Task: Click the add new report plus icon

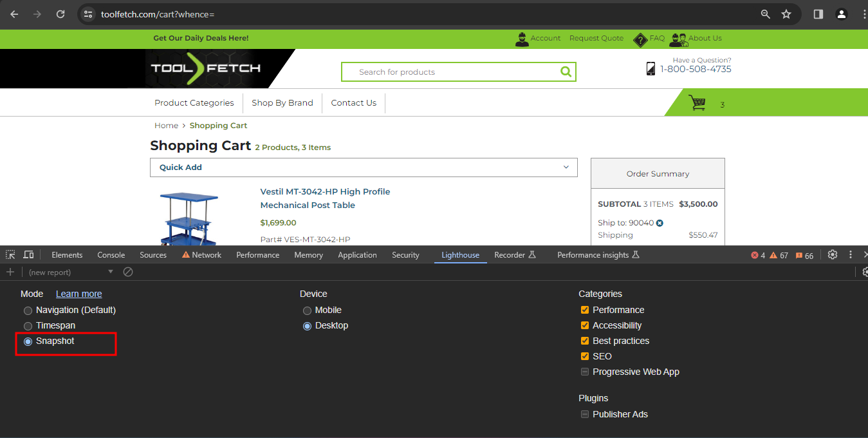Action: 10,272
